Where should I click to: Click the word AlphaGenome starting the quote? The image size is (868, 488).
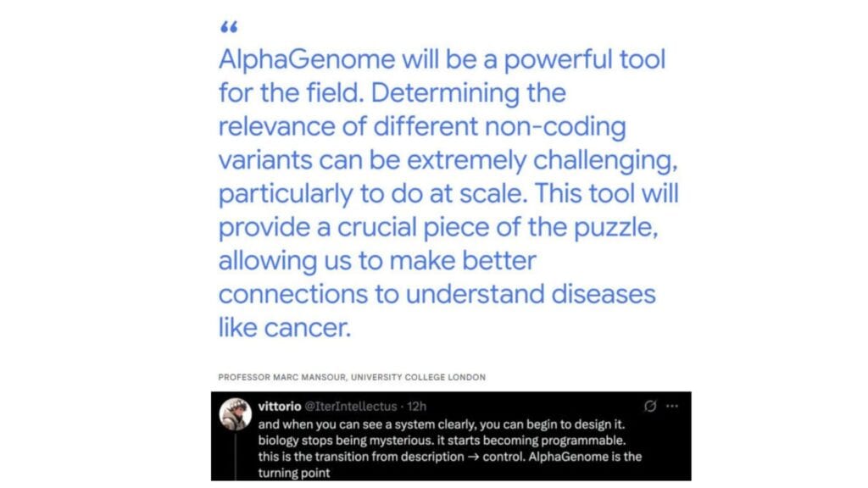click(307, 60)
